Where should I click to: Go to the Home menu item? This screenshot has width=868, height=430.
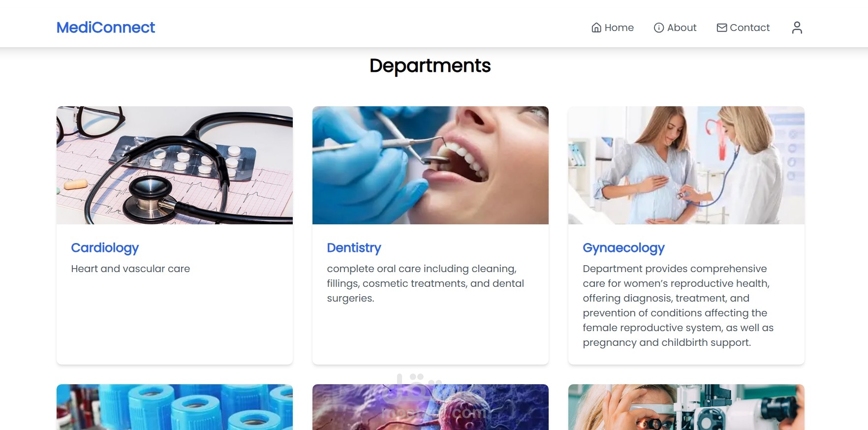[613, 28]
